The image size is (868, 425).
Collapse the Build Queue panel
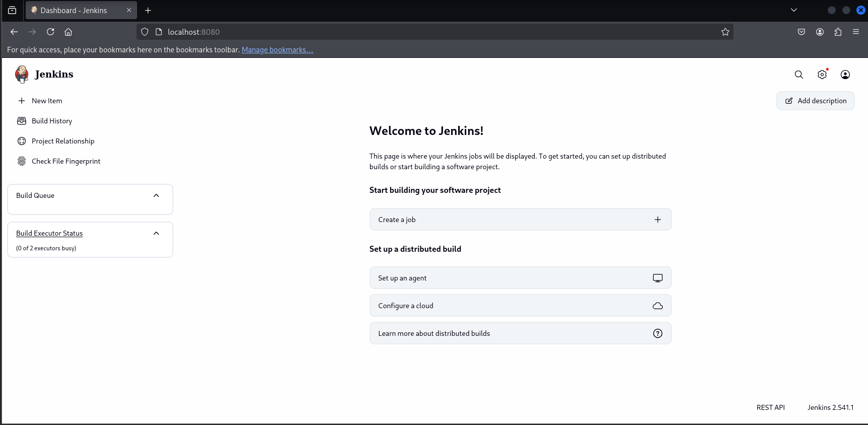[x=156, y=195]
